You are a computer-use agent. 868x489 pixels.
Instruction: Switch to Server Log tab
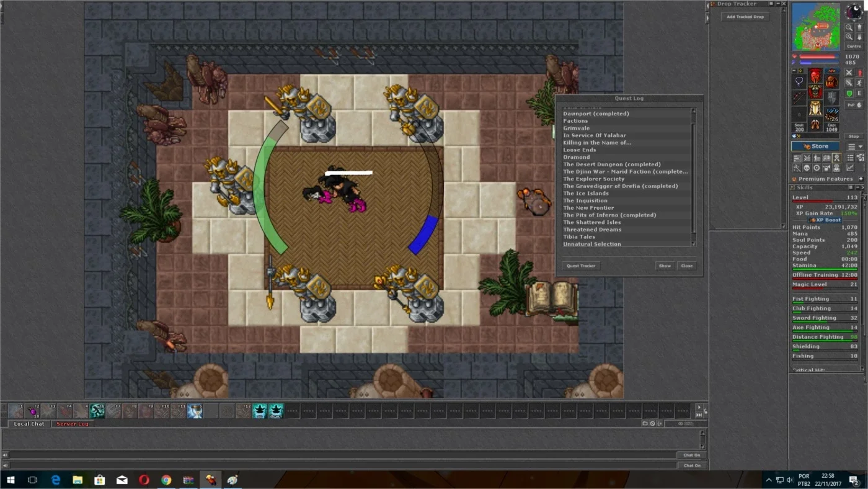click(x=73, y=424)
